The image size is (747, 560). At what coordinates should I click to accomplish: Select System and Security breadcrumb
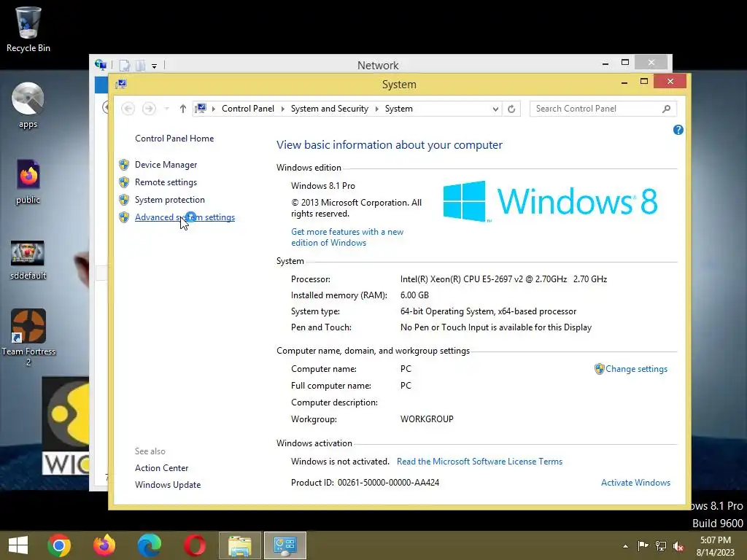[330, 109]
